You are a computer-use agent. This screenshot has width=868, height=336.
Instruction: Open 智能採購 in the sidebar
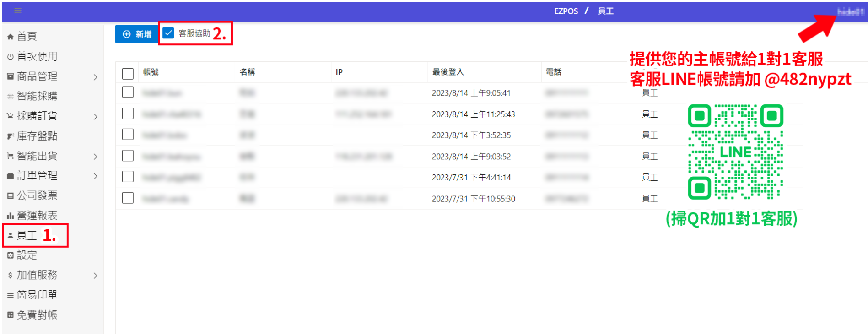(x=37, y=96)
